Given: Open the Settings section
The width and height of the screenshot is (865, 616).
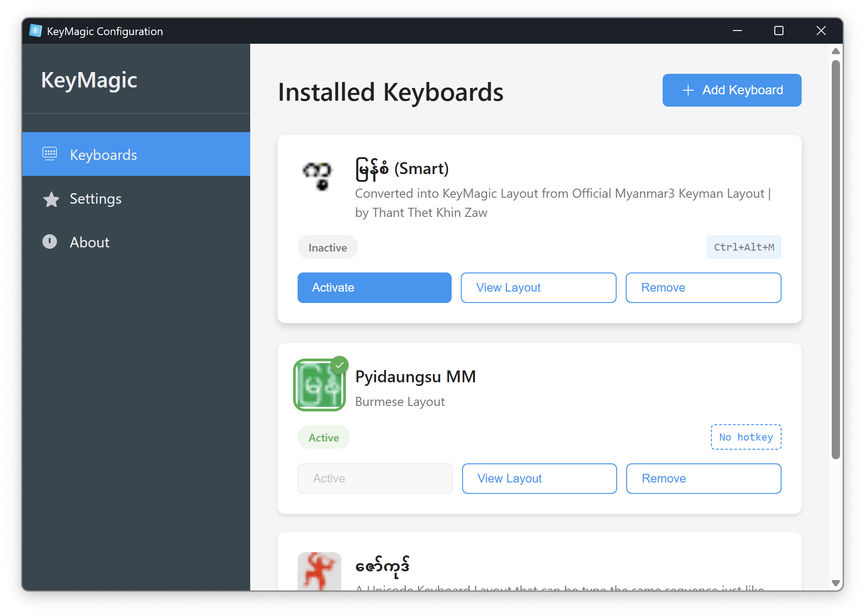Looking at the screenshot, I should click(x=96, y=199).
